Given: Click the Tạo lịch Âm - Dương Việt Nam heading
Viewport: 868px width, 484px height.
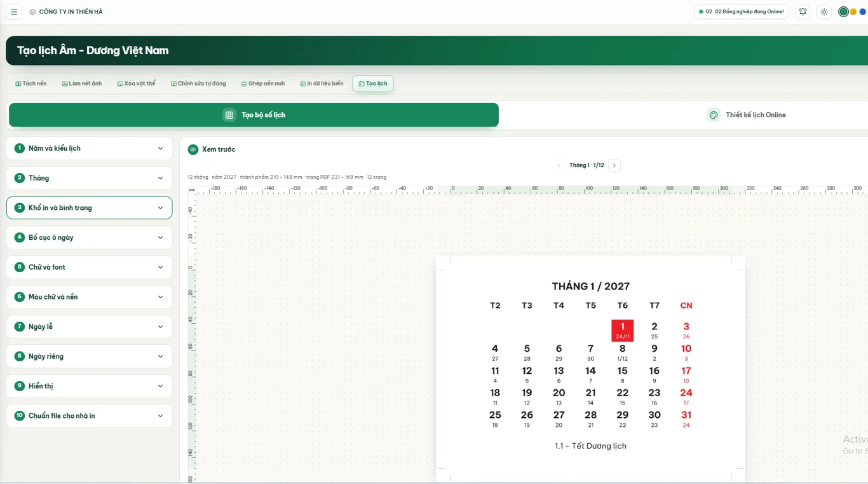Looking at the screenshot, I should pyautogui.click(x=93, y=51).
